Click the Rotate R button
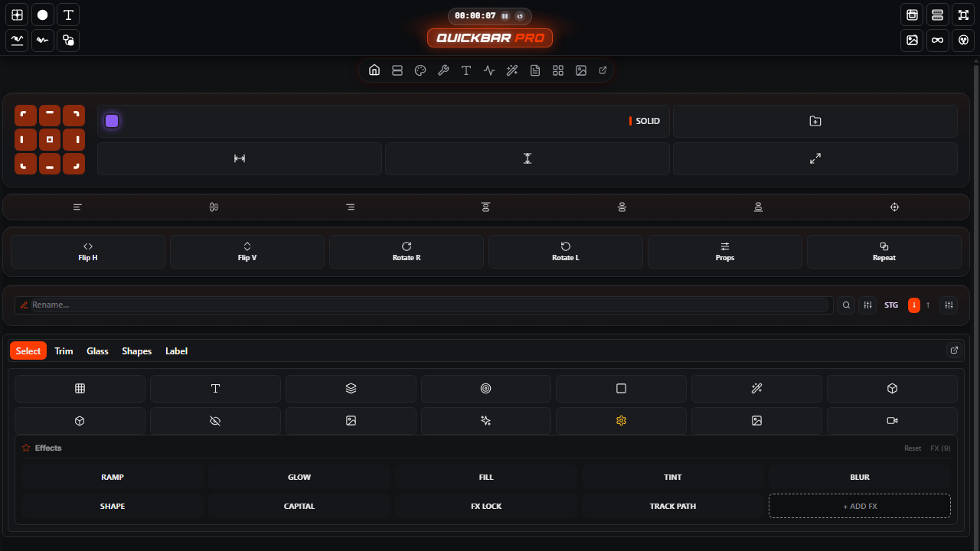 (407, 252)
